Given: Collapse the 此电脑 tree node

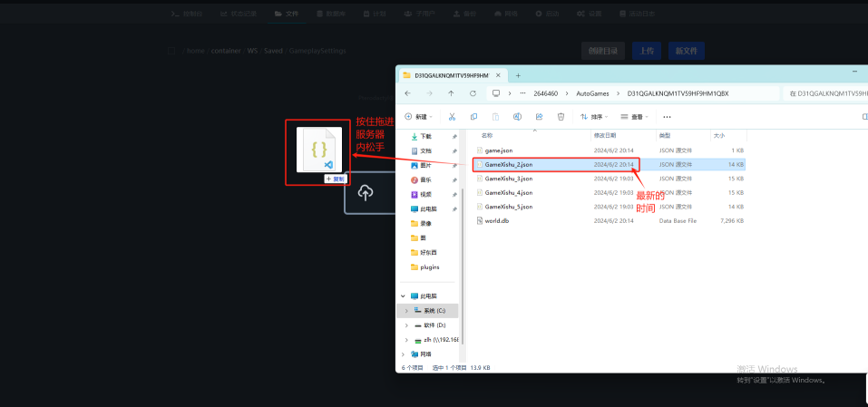Looking at the screenshot, I should coord(403,296).
